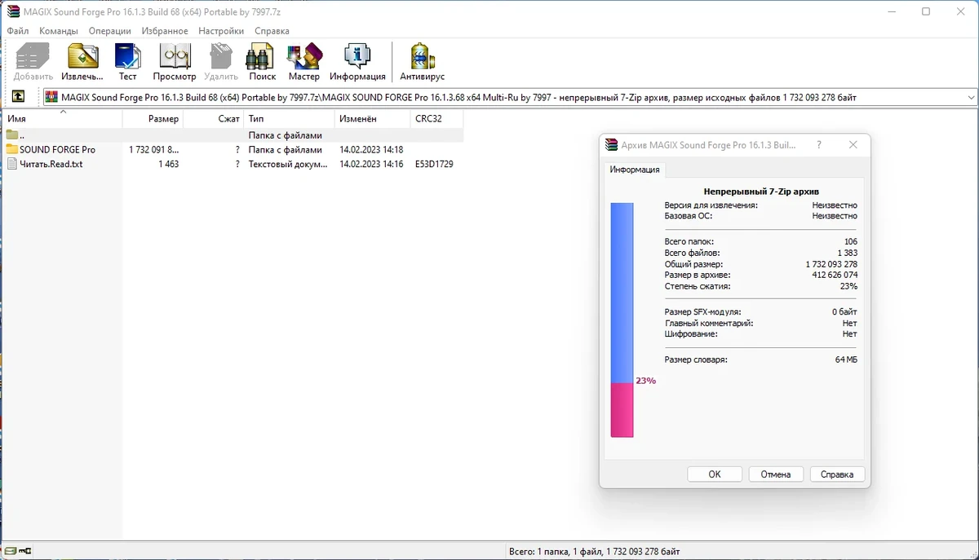Image resolution: width=979 pixels, height=560 pixels.
Task: Start Antivirus (Антивирус) scan tool
Action: pyautogui.click(x=422, y=57)
